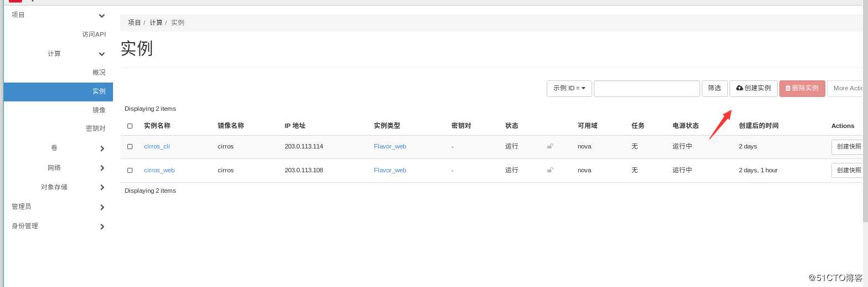Click the 任务 column header
This screenshot has width=868, height=287.
coord(638,126)
